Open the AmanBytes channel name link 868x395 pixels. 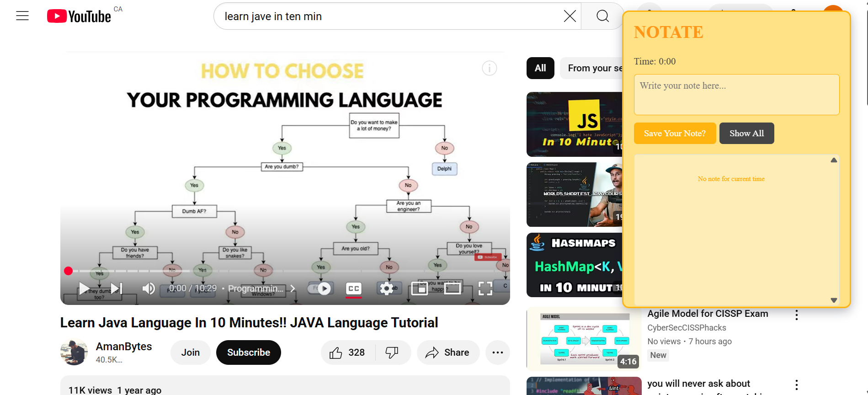tap(124, 347)
